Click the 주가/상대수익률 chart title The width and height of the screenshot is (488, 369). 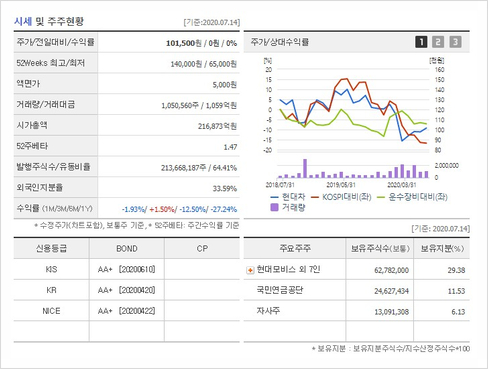point(280,42)
